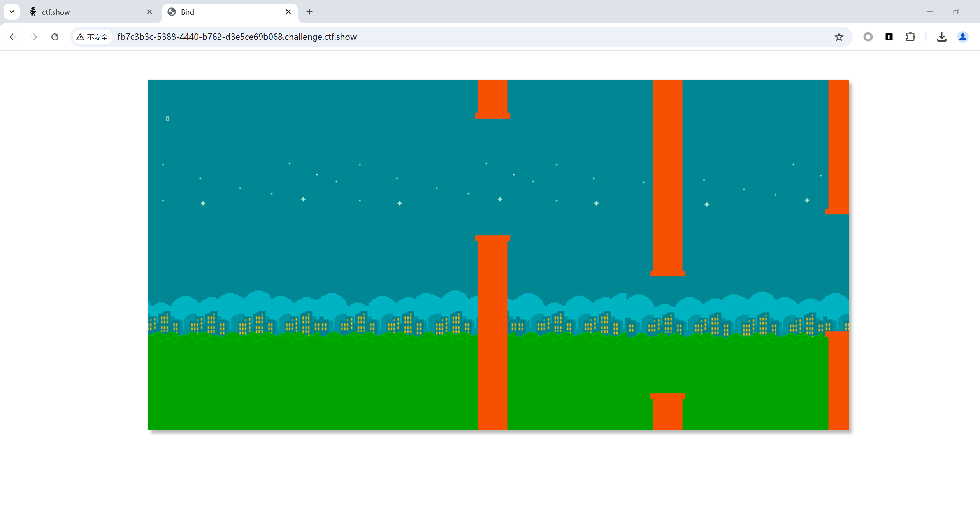Screen dimensions: 980x513
Task: Minimize the browser window
Action: point(929,12)
